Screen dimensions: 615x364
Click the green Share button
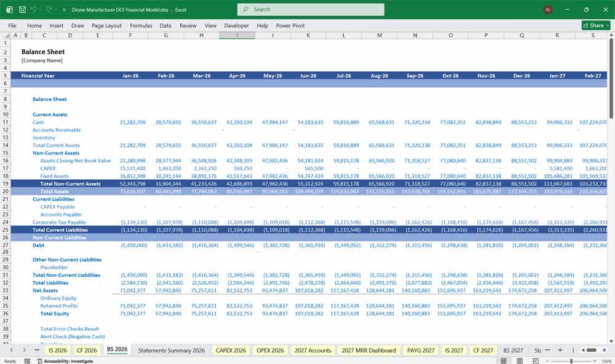(590, 25)
